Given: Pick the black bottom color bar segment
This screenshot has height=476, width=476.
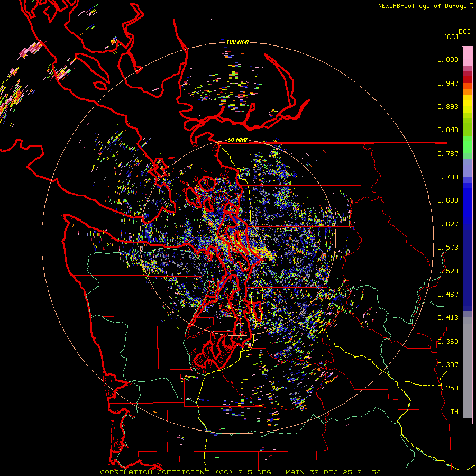Looking at the screenshot, I should pos(467,420).
